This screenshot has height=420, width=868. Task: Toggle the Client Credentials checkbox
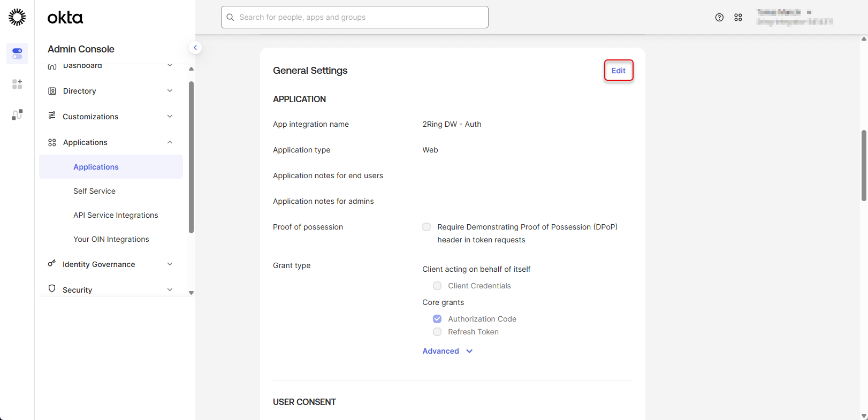click(437, 286)
